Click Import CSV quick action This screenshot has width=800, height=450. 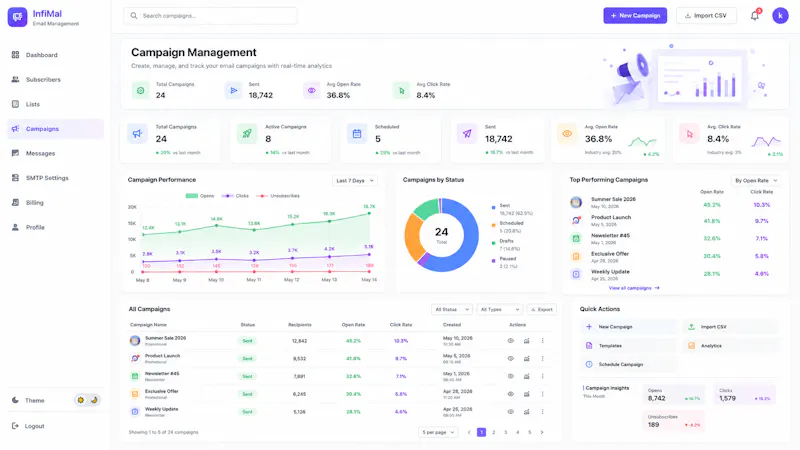pos(731,327)
